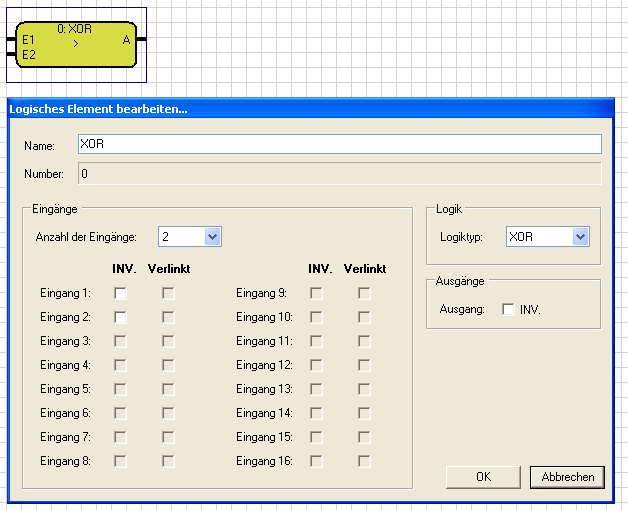Click the 'Eingang 1:' label

pyautogui.click(x=65, y=293)
